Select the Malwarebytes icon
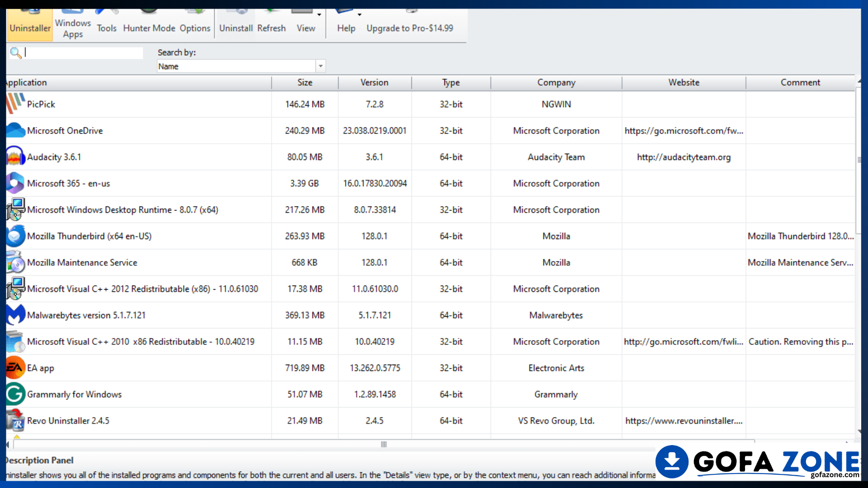This screenshot has width=868, height=488. (15, 315)
